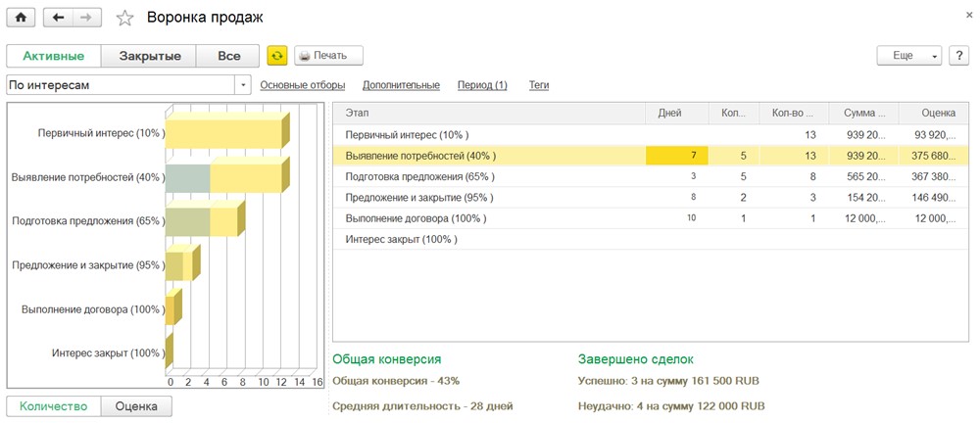
Task: Go back with the left arrow
Action: (59, 18)
